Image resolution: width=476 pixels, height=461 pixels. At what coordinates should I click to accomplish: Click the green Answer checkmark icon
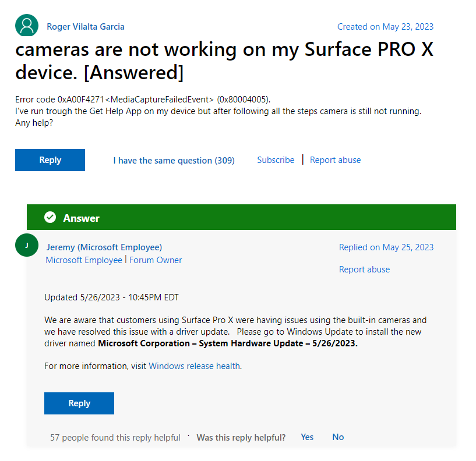[x=50, y=218]
